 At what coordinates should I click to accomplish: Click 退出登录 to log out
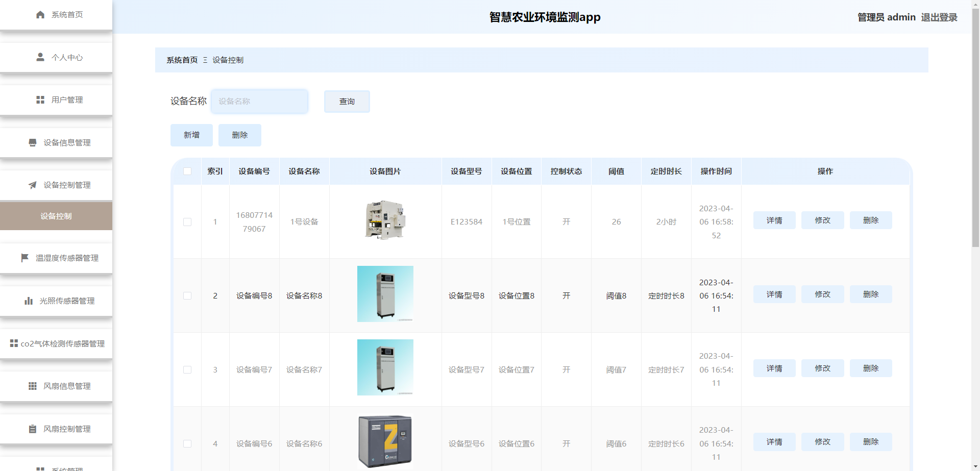point(940,17)
